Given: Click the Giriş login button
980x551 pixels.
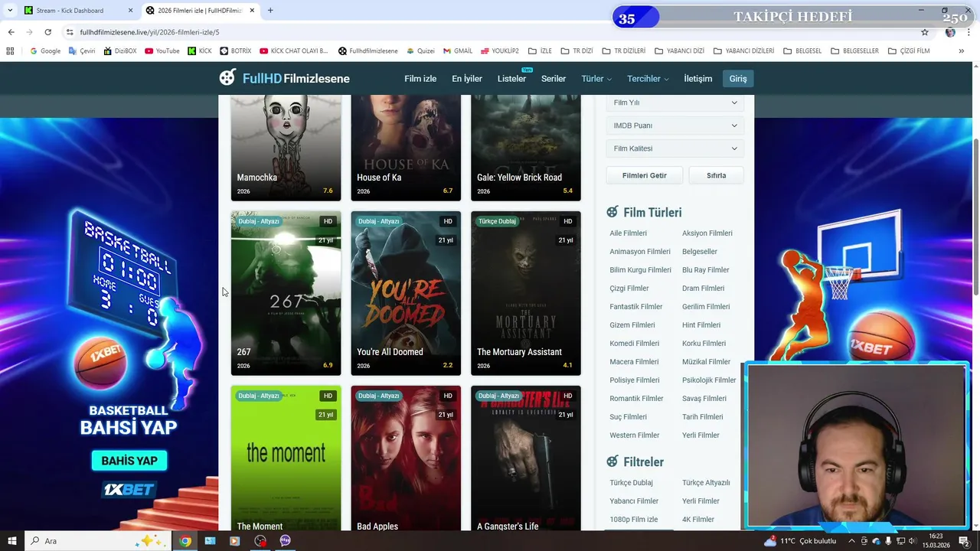Looking at the screenshot, I should point(738,79).
